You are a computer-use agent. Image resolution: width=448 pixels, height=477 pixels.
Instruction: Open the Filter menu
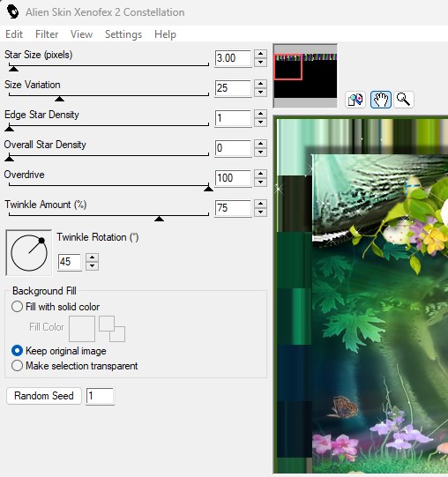47,34
